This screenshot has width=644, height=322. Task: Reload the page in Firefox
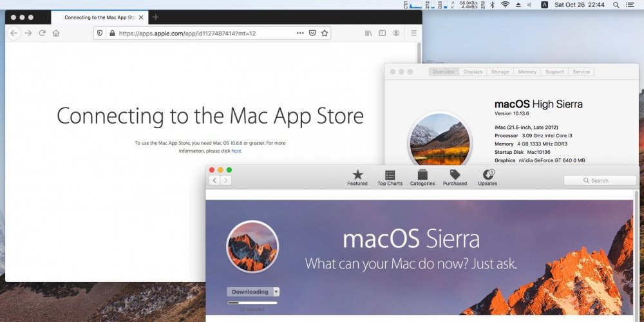(x=42, y=33)
